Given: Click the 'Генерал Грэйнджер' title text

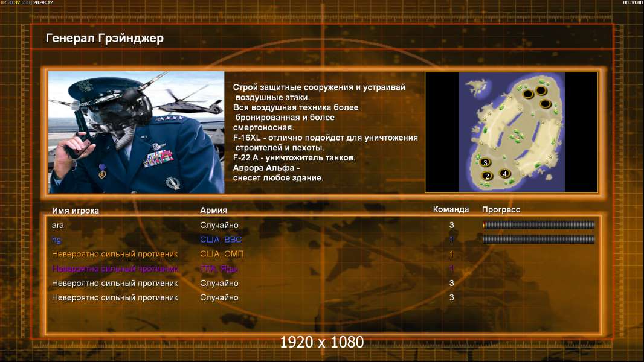Looking at the screenshot, I should pos(105,38).
